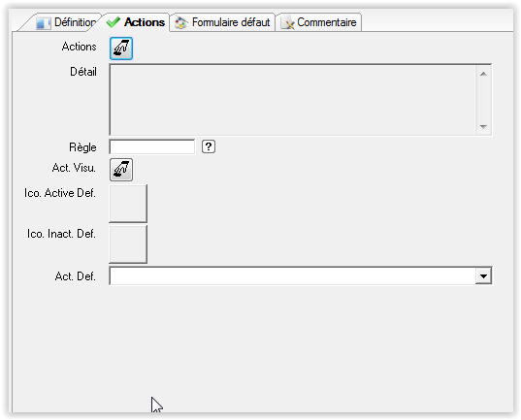Click the Formulaire défaut palette icon
The width and height of the screenshot is (521, 420).
point(181,22)
